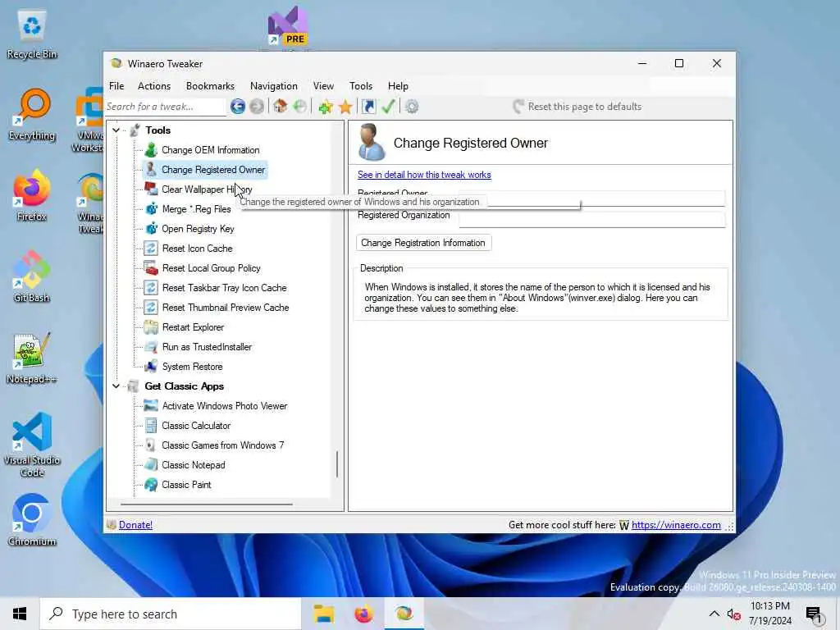Click the green plus star bookmark icon
Viewport: 840px width, 630px height.
pyautogui.click(x=326, y=107)
